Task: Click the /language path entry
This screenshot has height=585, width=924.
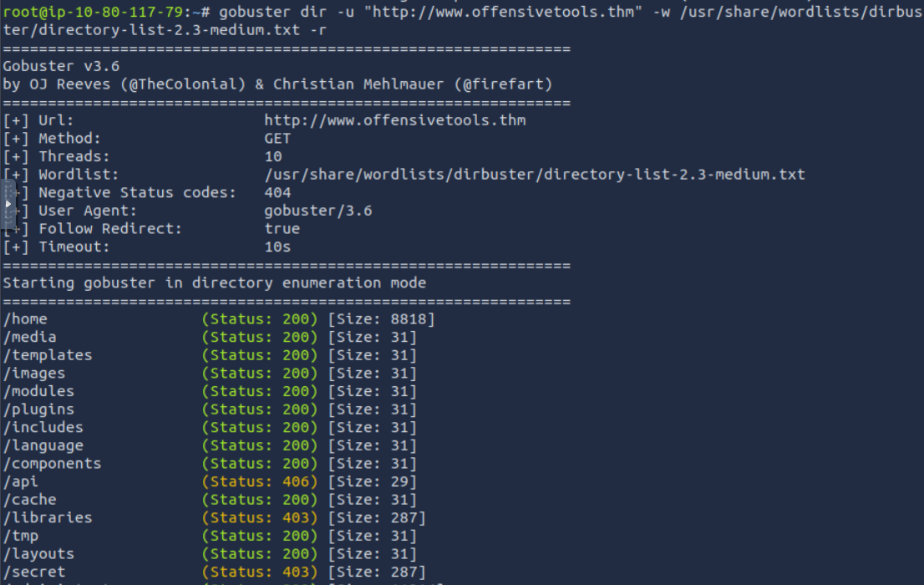Action: click(43, 445)
